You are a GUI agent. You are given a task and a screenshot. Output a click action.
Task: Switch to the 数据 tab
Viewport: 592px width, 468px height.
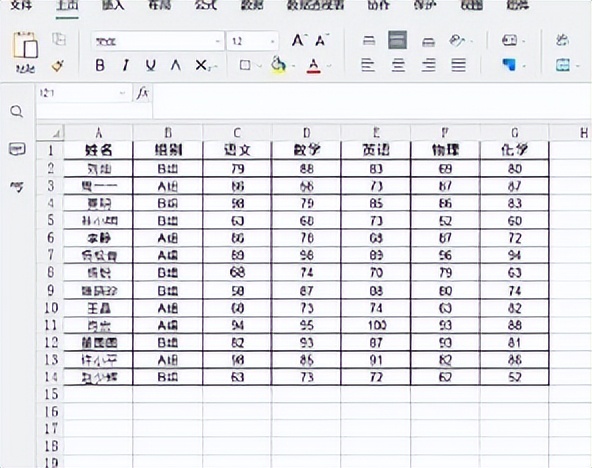click(x=252, y=5)
